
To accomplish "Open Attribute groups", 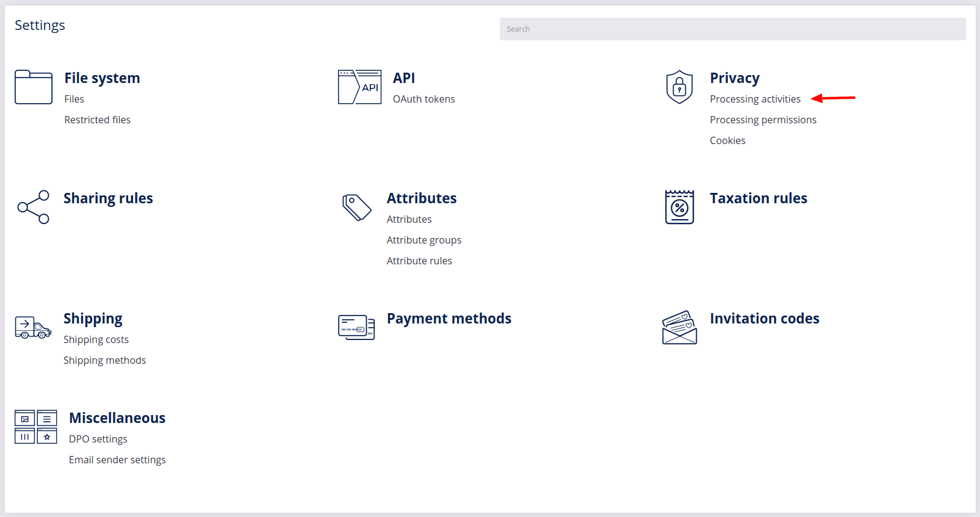I will coord(424,240).
